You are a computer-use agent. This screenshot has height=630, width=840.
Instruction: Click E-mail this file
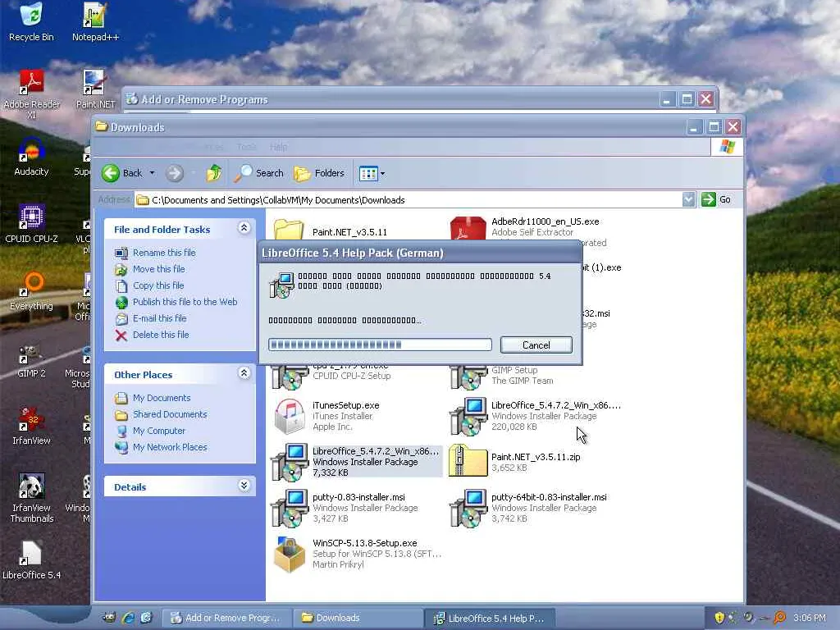(x=160, y=318)
